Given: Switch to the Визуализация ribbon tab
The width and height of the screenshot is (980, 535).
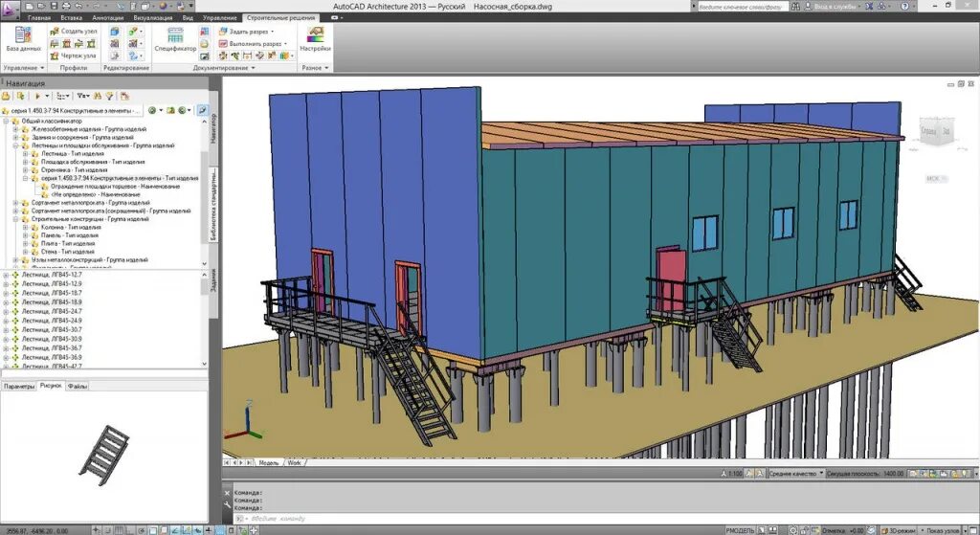Looking at the screenshot, I should click(152, 17).
